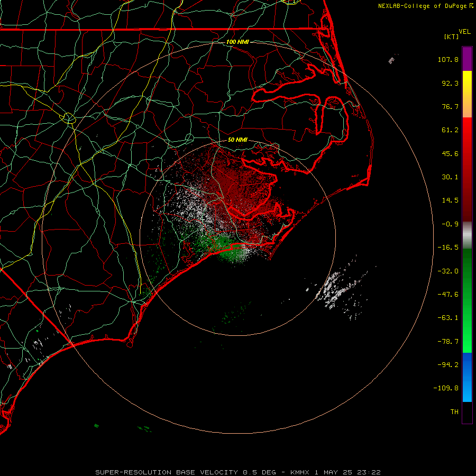476x476 pixels.
Task: Click the -16.5 legend value
Action: [448, 248]
